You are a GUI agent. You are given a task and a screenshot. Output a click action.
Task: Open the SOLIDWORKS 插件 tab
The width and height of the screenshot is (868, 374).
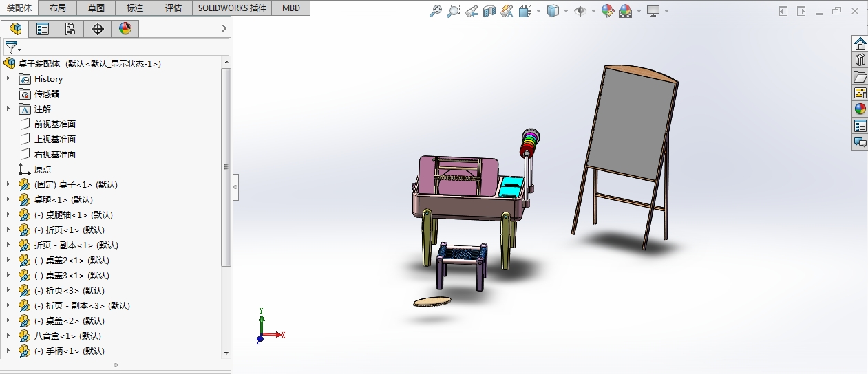pos(231,8)
